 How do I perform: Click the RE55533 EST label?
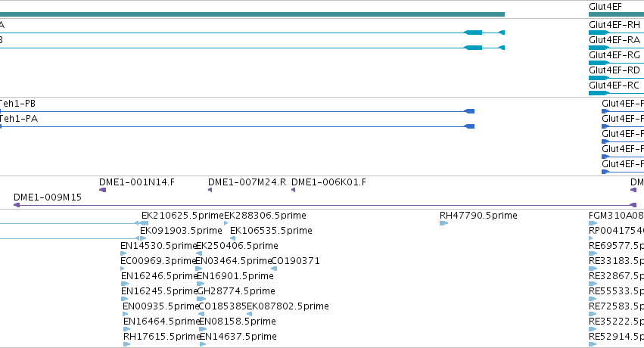point(616,291)
